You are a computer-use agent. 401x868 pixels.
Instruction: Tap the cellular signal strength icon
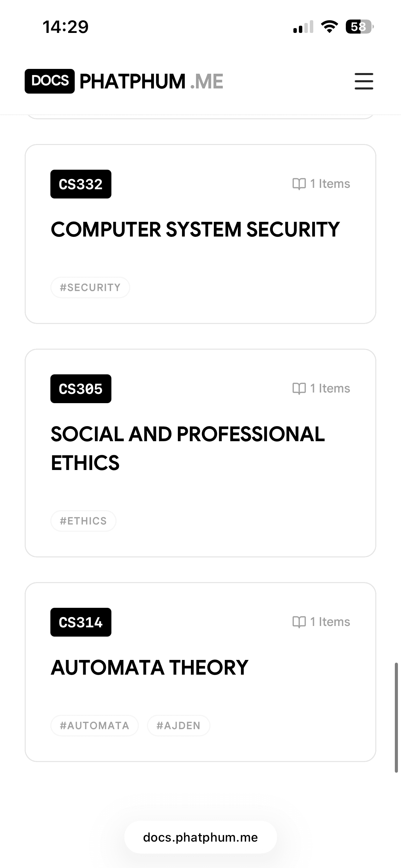click(x=303, y=27)
